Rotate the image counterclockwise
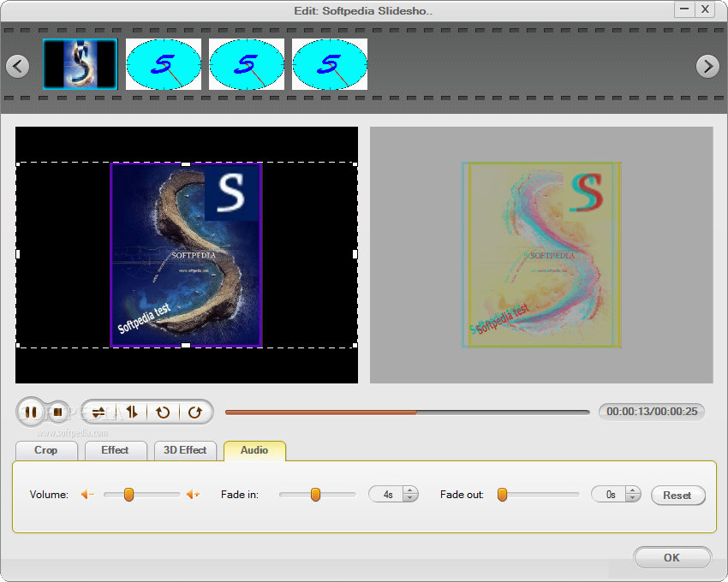This screenshot has width=728, height=582. (x=163, y=412)
